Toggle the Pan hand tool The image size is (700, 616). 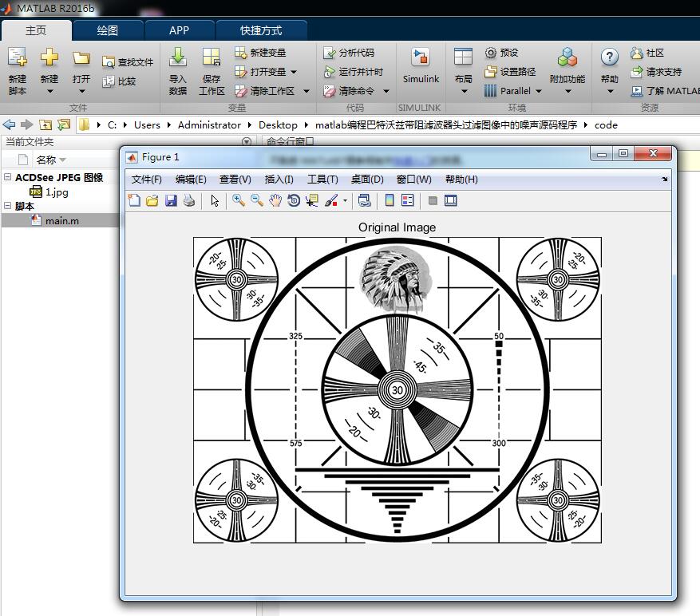click(x=275, y=200)
